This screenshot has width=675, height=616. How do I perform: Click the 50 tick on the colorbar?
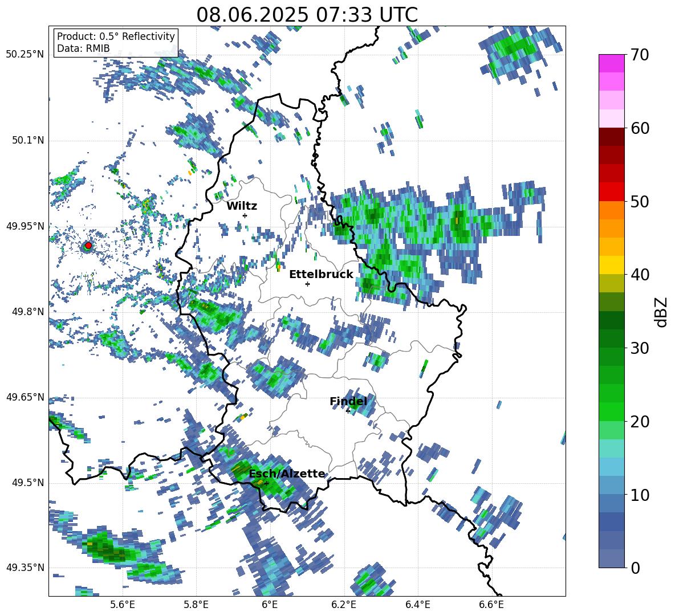pyautogui.click(x=640, y=201)
